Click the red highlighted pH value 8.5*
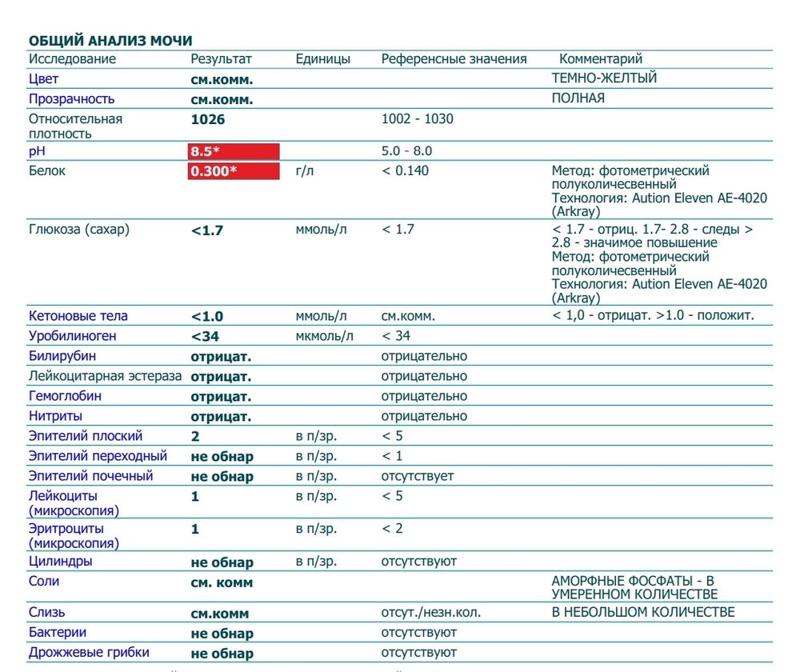Image resolution: width=800 pixels, height=672 pixels. pos(233,151)
